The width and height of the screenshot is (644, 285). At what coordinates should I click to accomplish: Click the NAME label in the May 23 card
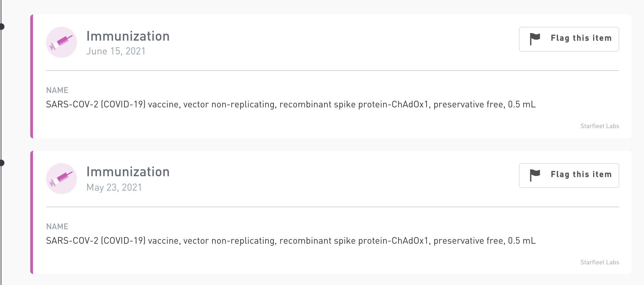point(57,226)
